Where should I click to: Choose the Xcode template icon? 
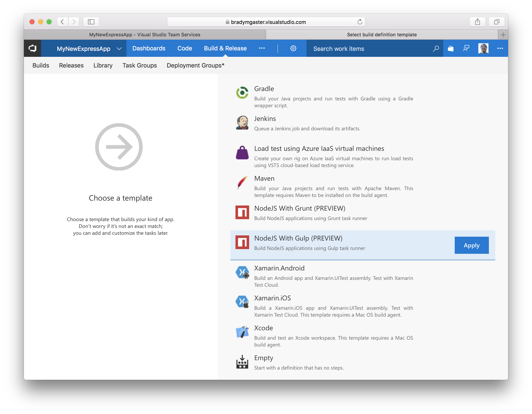pyautogui.click(x=242, y=332)
